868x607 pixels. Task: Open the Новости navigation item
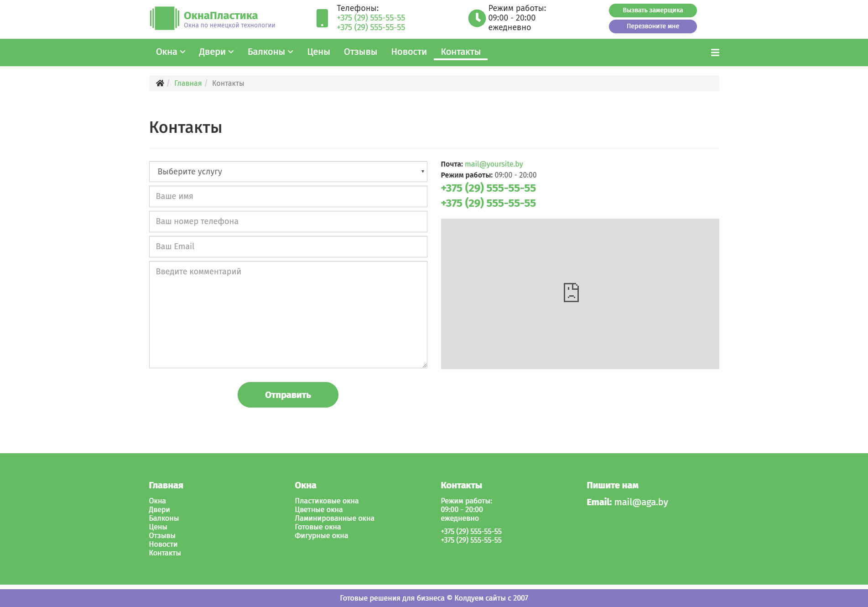409,52
